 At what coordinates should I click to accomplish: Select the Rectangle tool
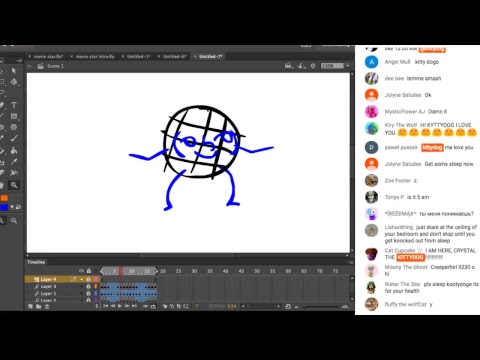[x=14, y=116]
